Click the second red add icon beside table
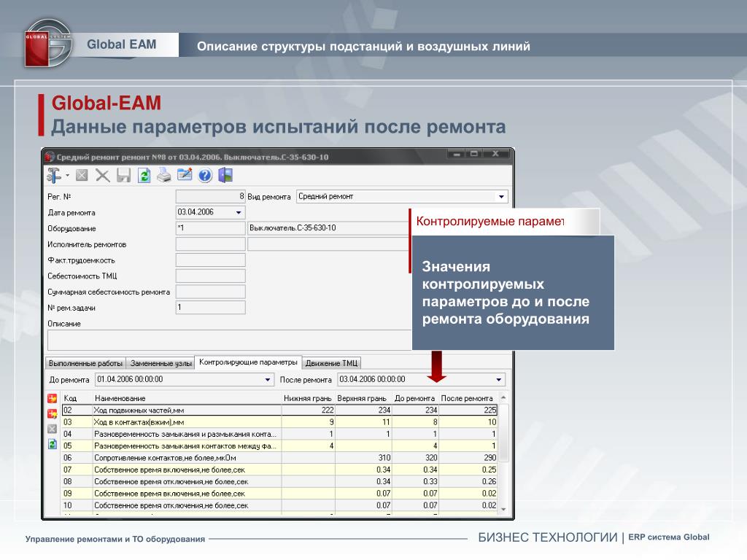Image resolution: width=747 pixels, height=560 pixels. point(53,414)
